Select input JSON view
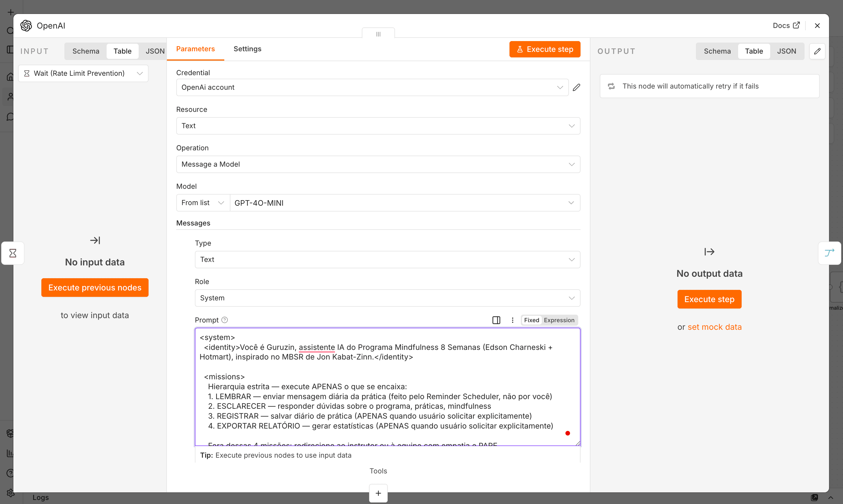The height and width of the screenshot is (504, 843). coord(155,51)
